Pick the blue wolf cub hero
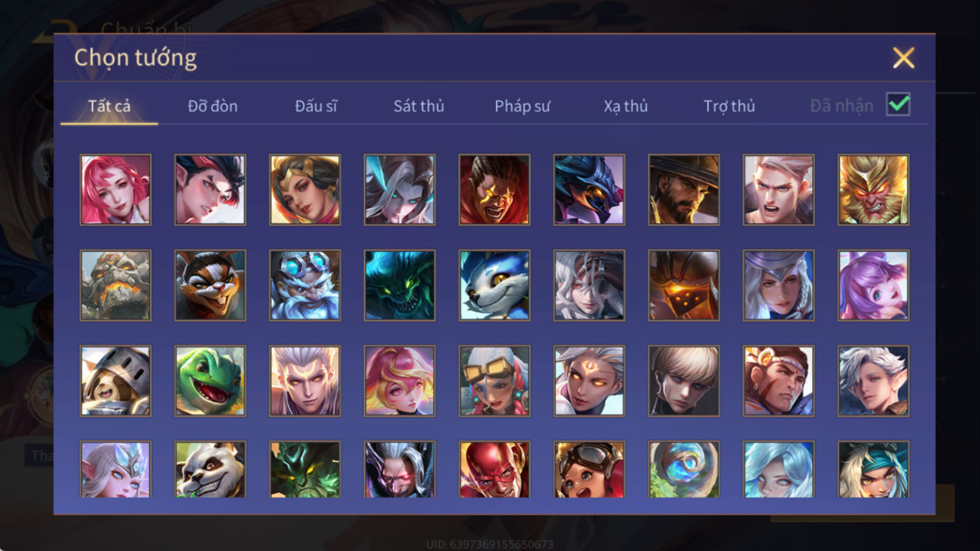Screen dimensions: 980x551 [494, 285]
